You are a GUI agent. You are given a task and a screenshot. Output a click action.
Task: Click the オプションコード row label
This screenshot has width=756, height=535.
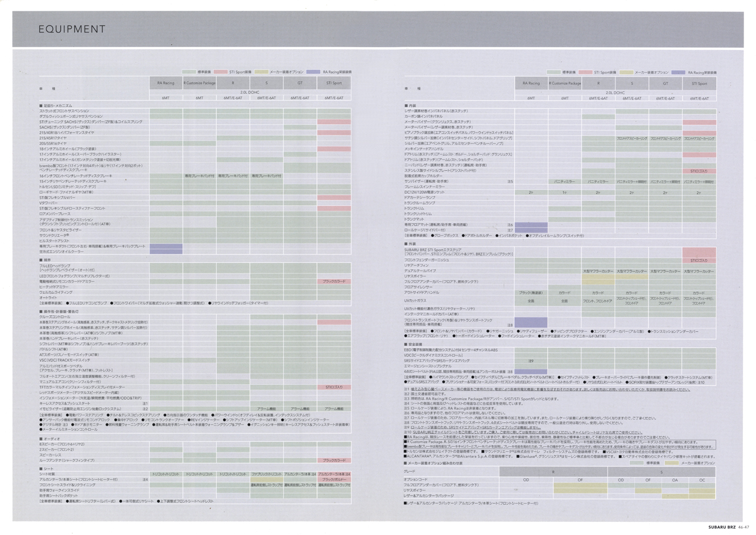click(x=416, y=480)
